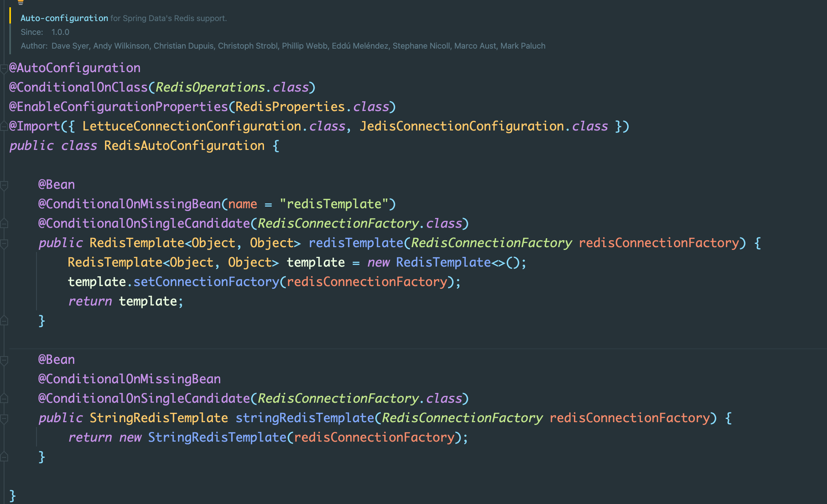Place cursor on @AutoConfiguration annotation

75,68
